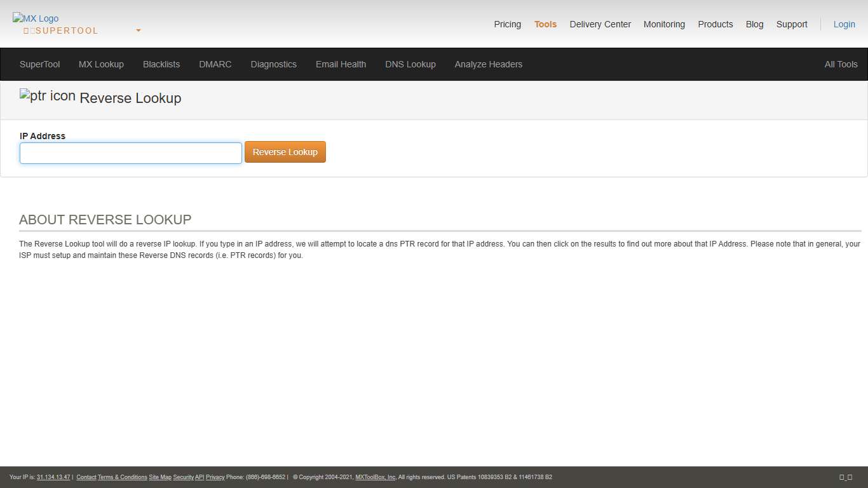The image size is (868, 488).
Task: Click inside the IP Address input field
Action: (x=130, y=153)
